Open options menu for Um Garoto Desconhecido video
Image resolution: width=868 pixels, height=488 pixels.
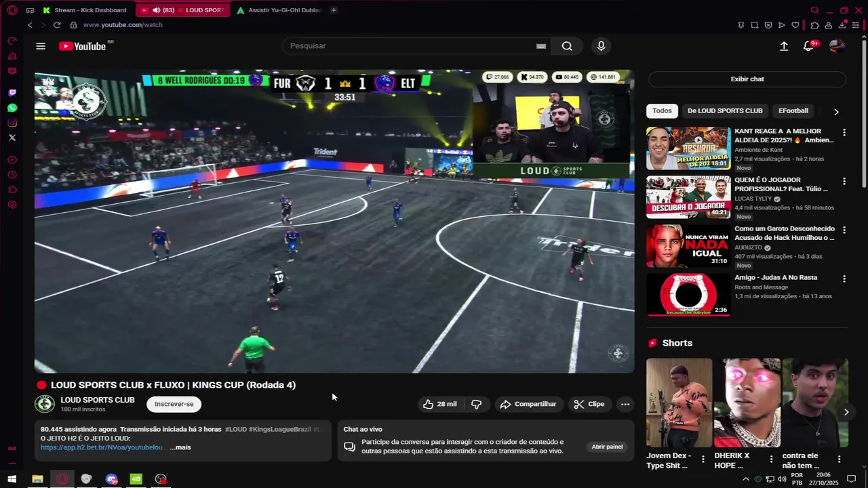point(844,230)
